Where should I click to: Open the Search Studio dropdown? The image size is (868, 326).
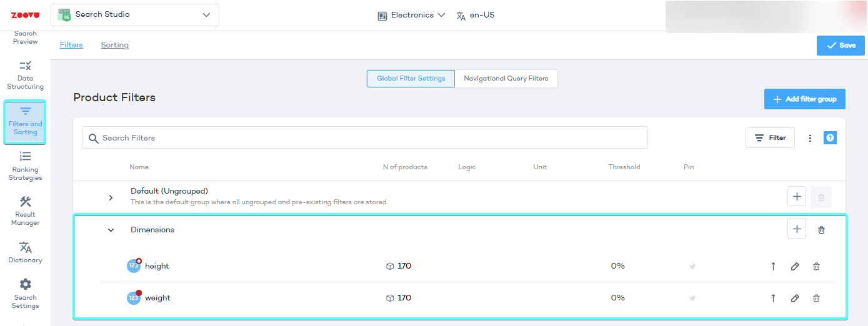(135, 15)
